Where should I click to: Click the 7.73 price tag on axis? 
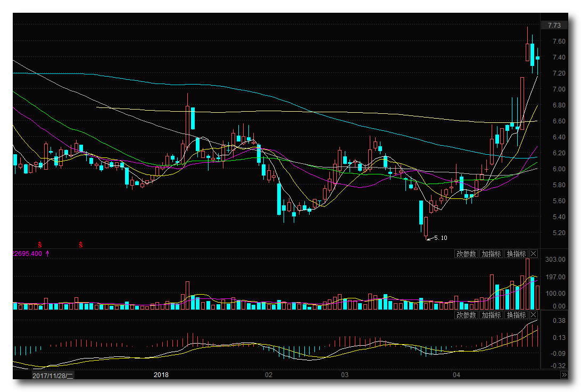coord(554,25)
